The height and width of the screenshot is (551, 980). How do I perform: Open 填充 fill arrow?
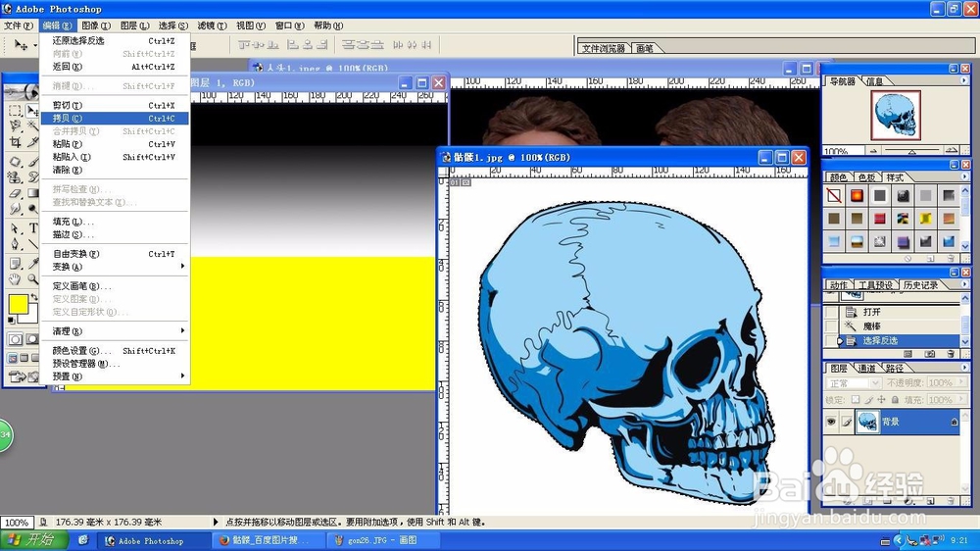point(961,398)
